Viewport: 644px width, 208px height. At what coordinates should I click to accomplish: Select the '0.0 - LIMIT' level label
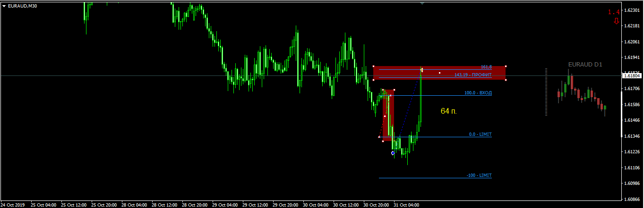pos(480,134)
